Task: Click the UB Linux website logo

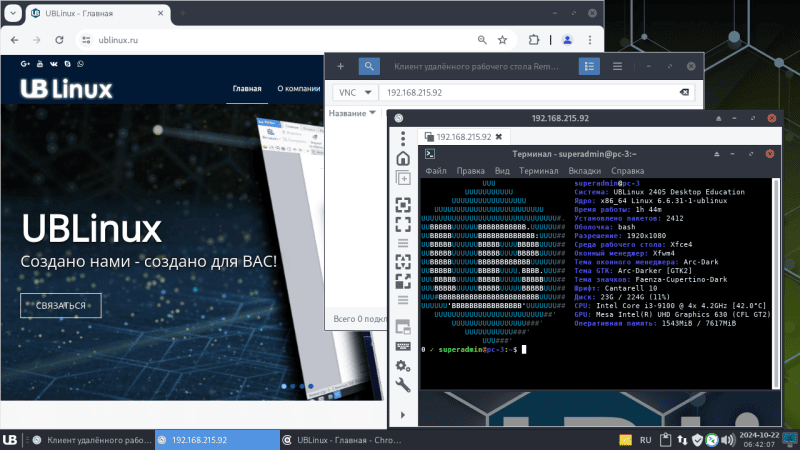Action: 66,89
